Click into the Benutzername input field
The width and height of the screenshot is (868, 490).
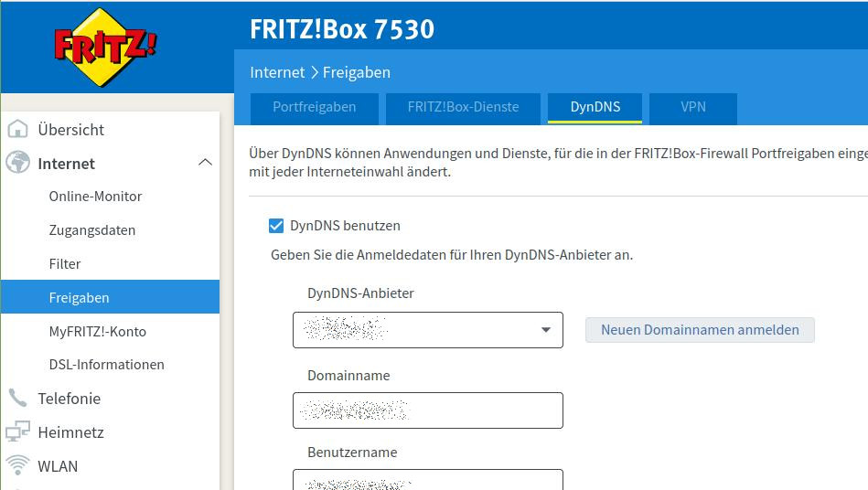[428, 480]
